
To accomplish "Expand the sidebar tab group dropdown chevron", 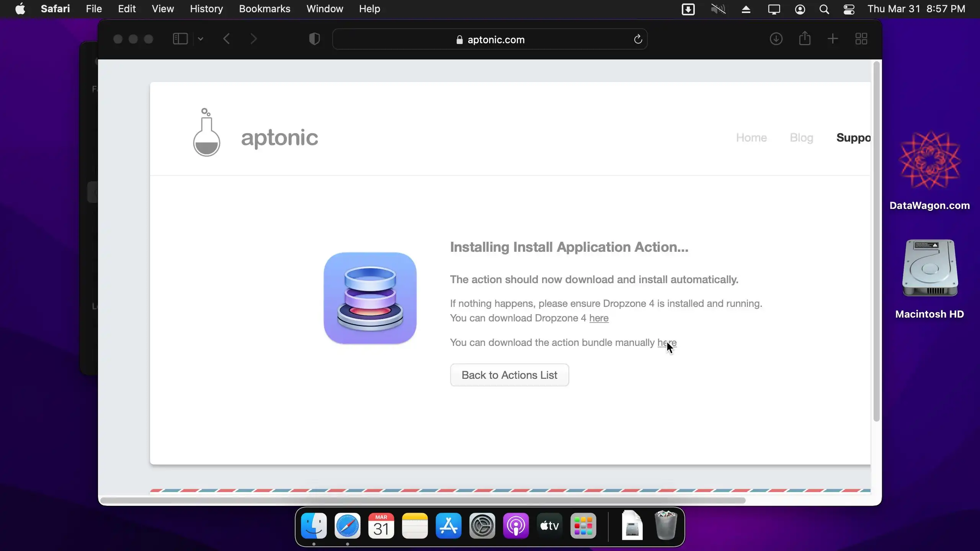I will coord(201,39).
